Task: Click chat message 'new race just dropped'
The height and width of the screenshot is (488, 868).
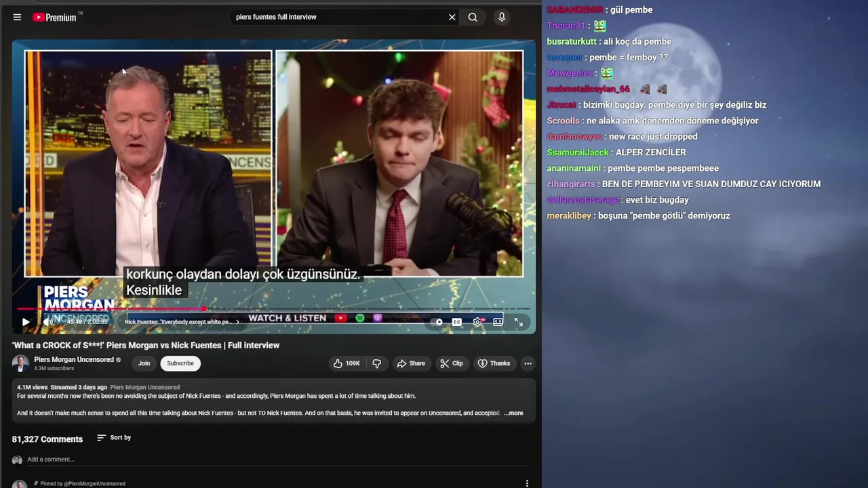Action: click(x=653, y=136)
